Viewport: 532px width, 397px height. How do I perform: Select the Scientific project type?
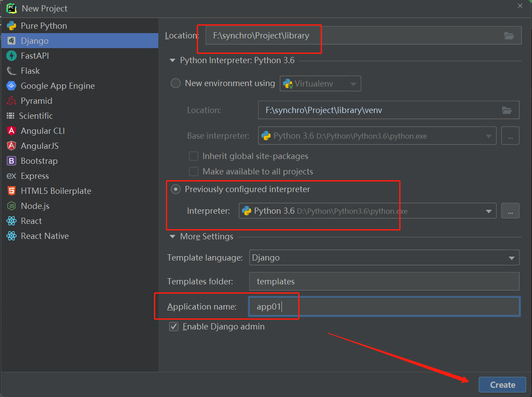(79, 116)
